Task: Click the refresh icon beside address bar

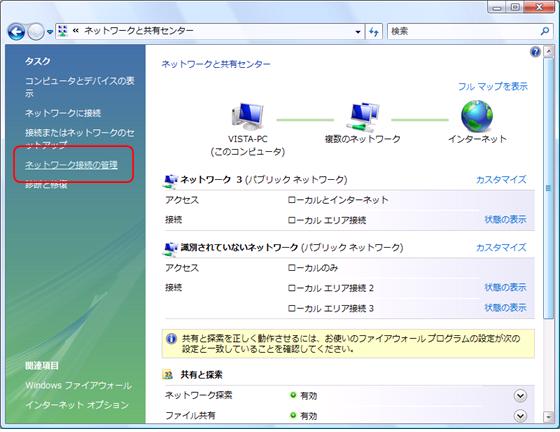Action: (374, 31)
